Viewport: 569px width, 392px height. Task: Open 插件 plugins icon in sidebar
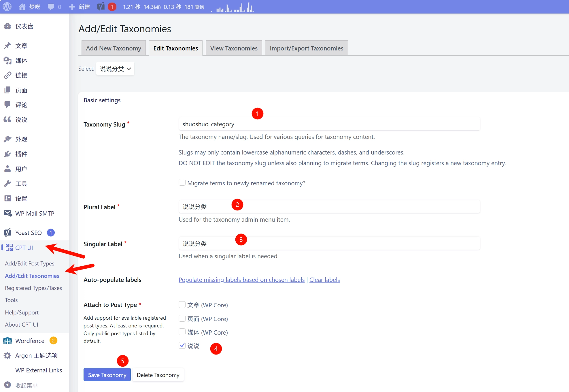pyautogui.click(x=7, y=154)
